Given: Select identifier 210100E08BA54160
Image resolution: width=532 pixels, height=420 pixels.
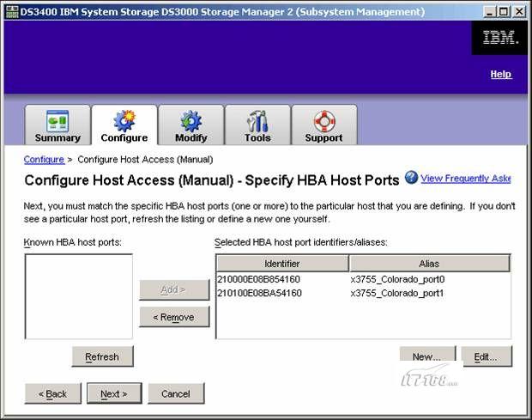Looking at the screenshot, I should [259, 293].
